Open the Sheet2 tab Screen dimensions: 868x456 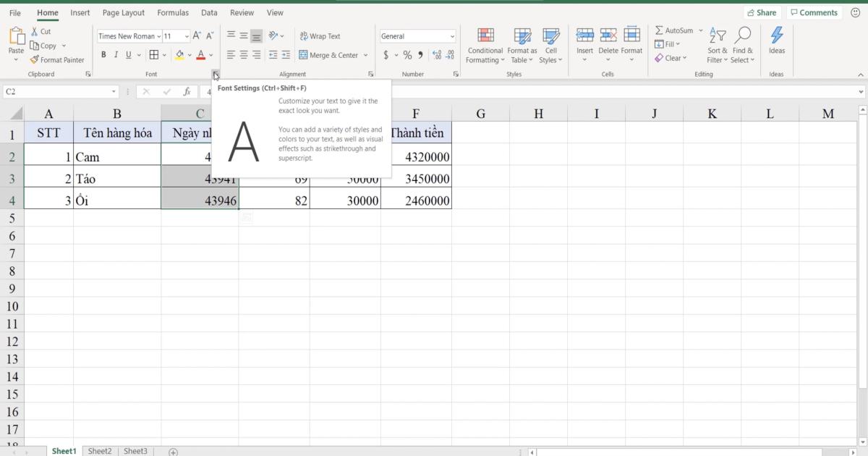(x=100, y=450)
